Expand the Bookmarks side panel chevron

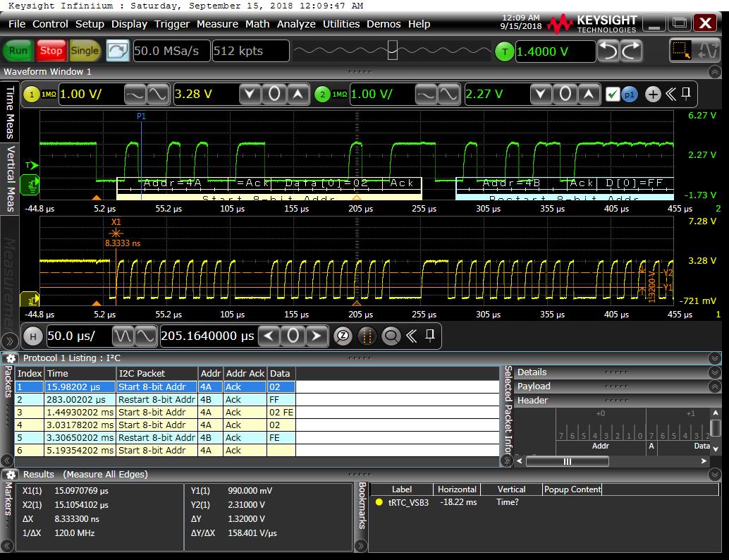[x=361, y=545]
